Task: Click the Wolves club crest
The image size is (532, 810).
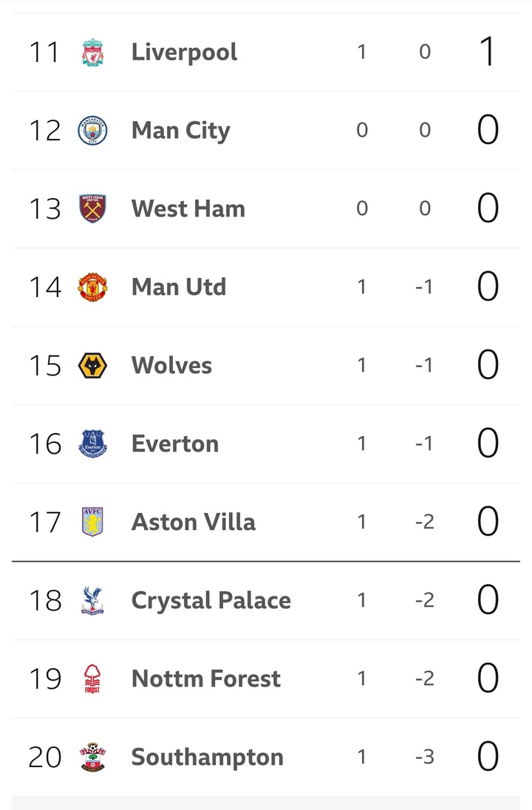Action: [x=93, y=366]
